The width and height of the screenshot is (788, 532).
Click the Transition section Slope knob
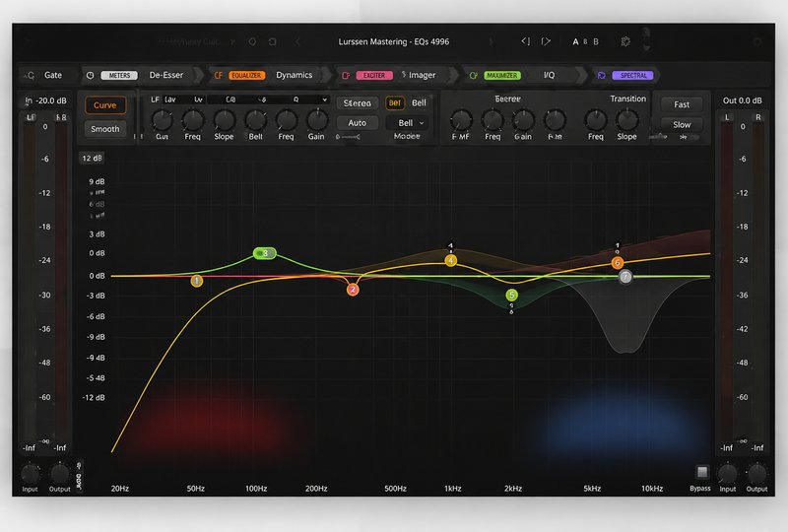pos(626,120)
